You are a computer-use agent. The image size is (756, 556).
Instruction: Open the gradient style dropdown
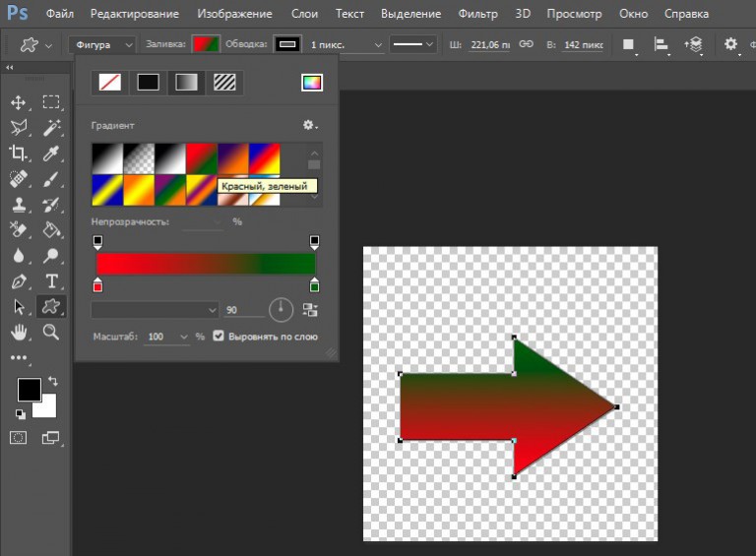(x=155, y=310)
